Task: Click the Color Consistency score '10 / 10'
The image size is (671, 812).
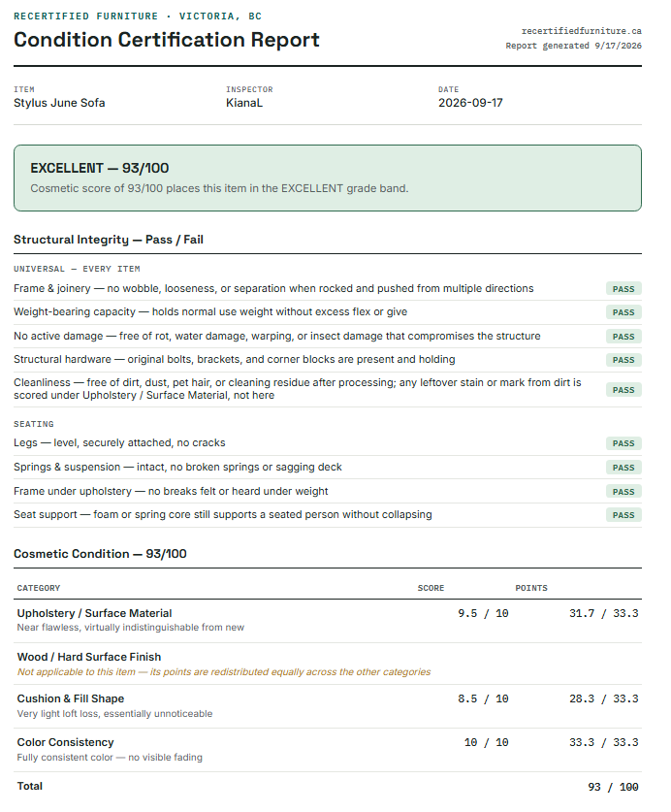Action: click(486, 742)
